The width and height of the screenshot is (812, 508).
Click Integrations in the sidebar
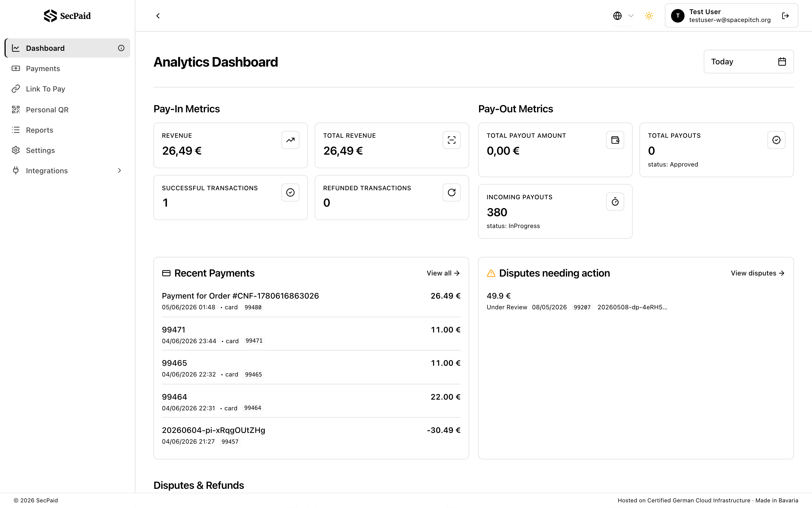(x=67, y=171)
